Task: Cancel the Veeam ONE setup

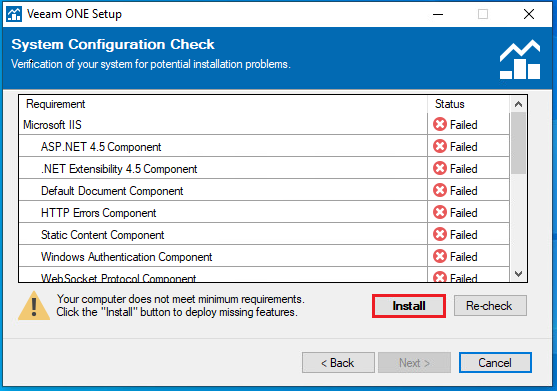Action: 495,363
